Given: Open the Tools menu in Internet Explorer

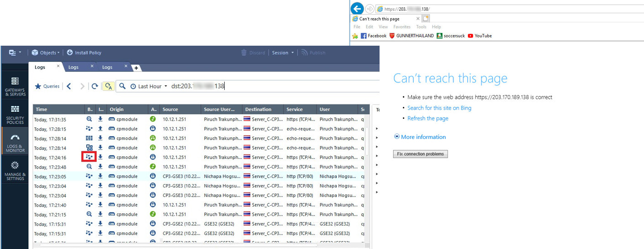Looking at the screenshot, I should pyautogui.click(x=421, y=27).
